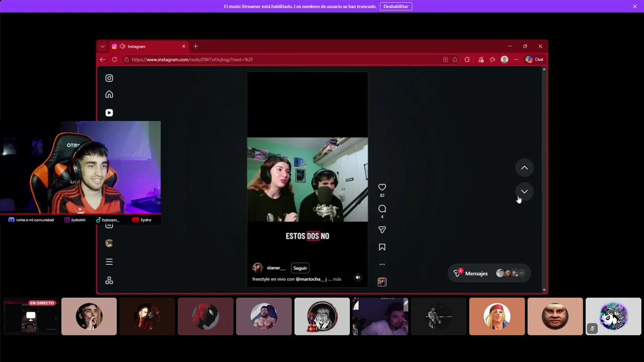This screenshot has height=362, width=644.
Task: Select the bald face avatar participant tile
Action: pos(555,316)
